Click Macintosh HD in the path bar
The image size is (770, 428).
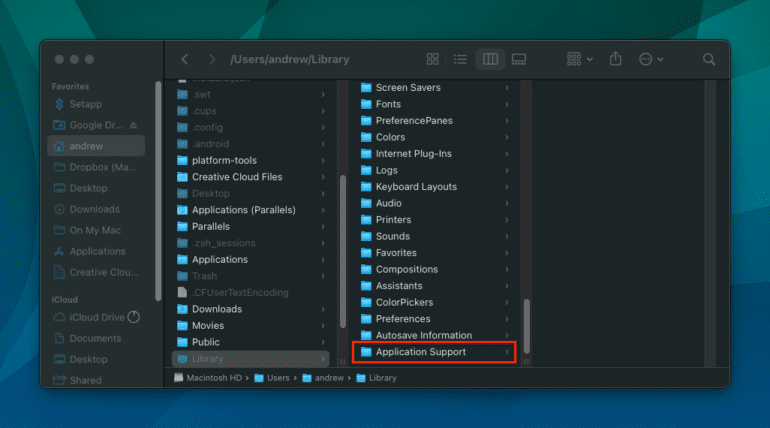pos(213,378)
